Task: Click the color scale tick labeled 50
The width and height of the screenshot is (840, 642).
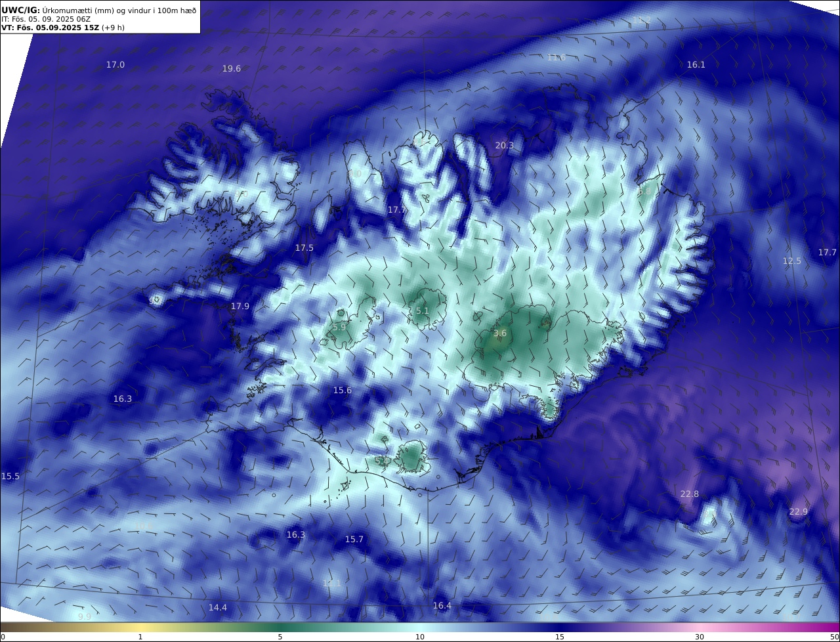Action: coord(834,637)
